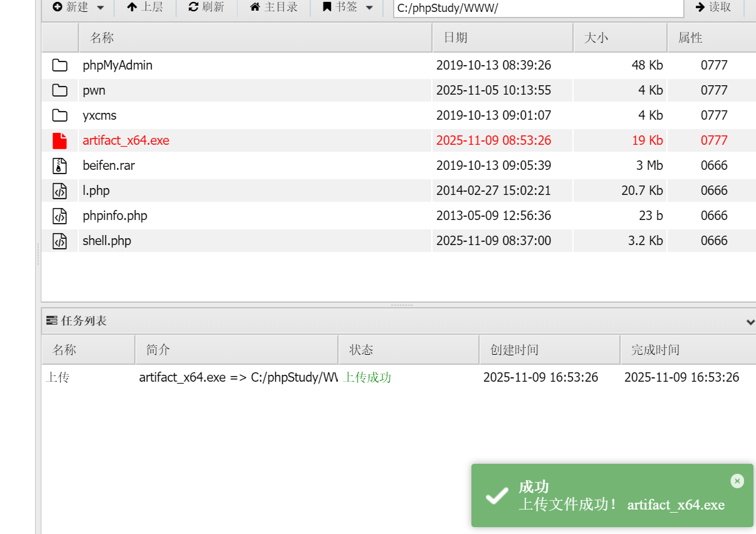Viewport: 756px width, 534px height.
Task: Click the 上传成功 status in the task list
Action: click(x=367, y=377)
